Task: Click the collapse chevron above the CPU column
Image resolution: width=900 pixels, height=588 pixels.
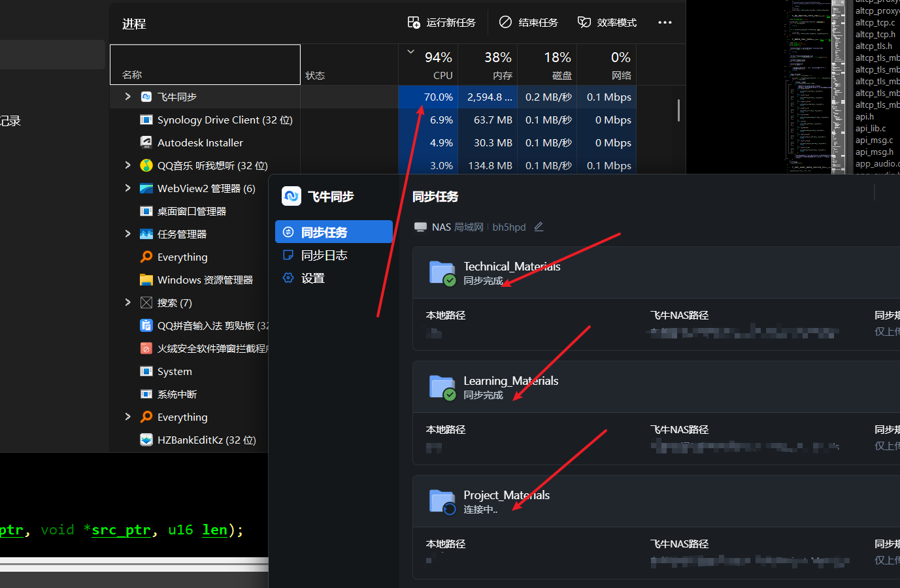Action: (x=410, y=52)
